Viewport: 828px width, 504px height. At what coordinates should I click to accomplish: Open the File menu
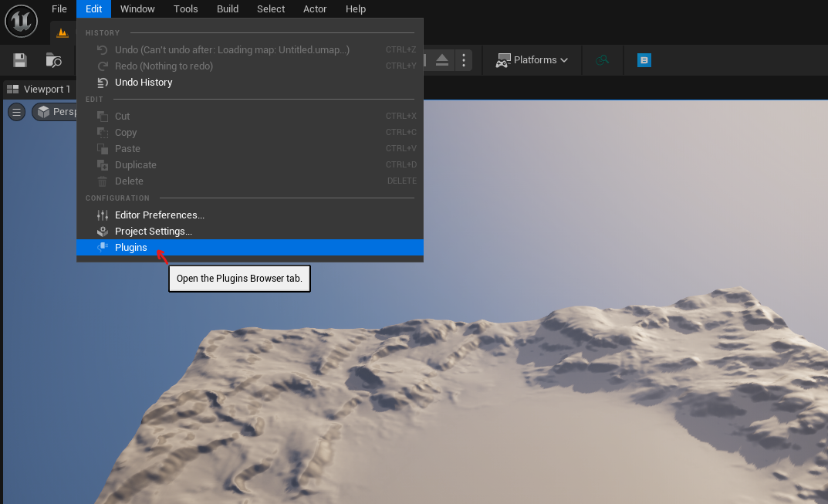(59, 9)
